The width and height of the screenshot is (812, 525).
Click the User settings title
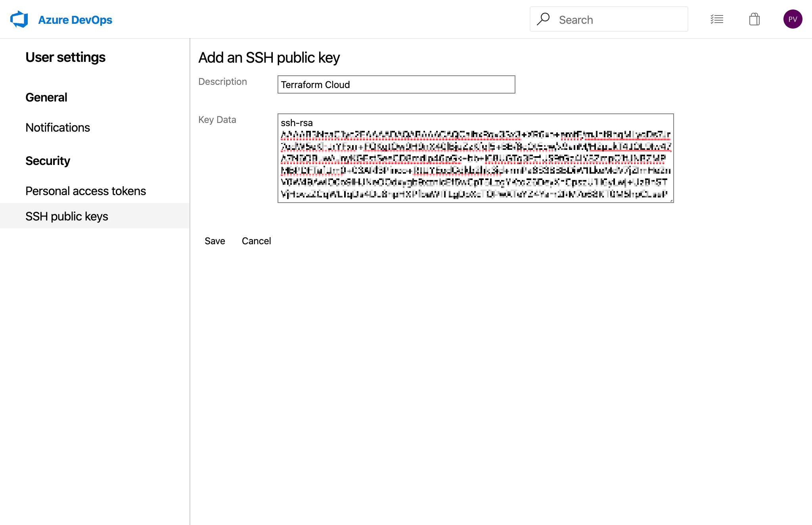pos(65,57)
